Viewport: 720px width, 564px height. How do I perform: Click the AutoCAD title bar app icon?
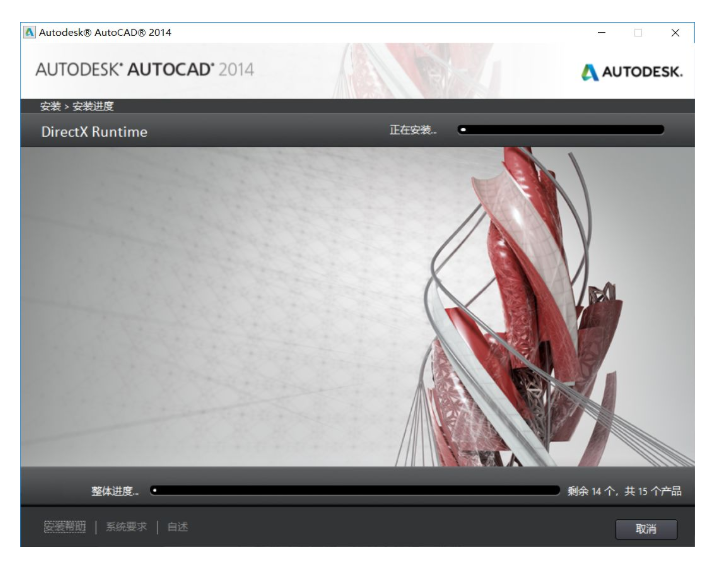pos(29,33)
